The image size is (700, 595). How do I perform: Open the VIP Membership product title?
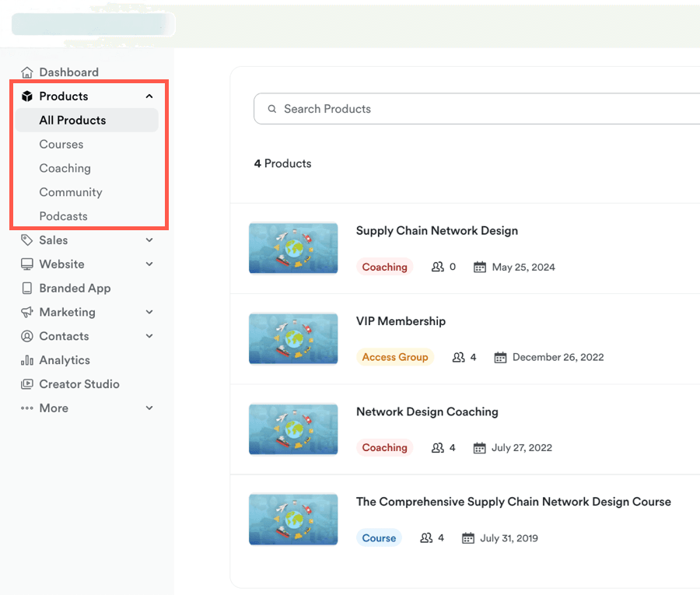(401, 321)
